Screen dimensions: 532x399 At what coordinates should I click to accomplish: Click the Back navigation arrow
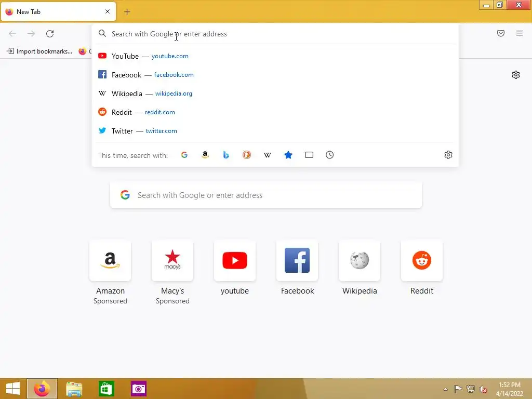pos(12,34)
